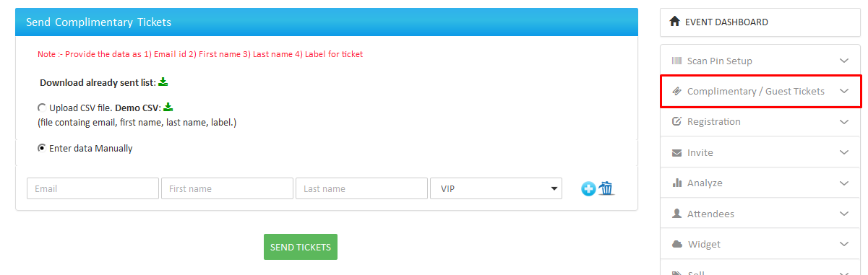
Task: Click the home icon in Event Dashboard
Action: (x=676, y=22)
